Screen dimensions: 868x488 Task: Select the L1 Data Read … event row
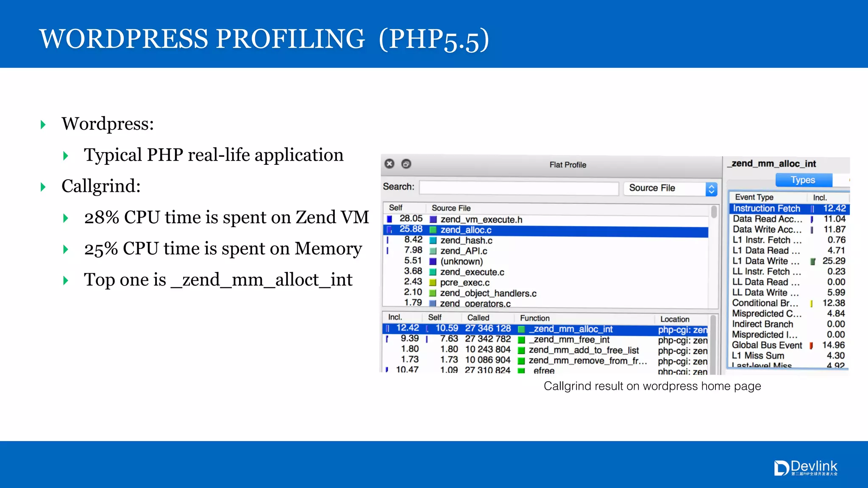(x=790, y=250)
